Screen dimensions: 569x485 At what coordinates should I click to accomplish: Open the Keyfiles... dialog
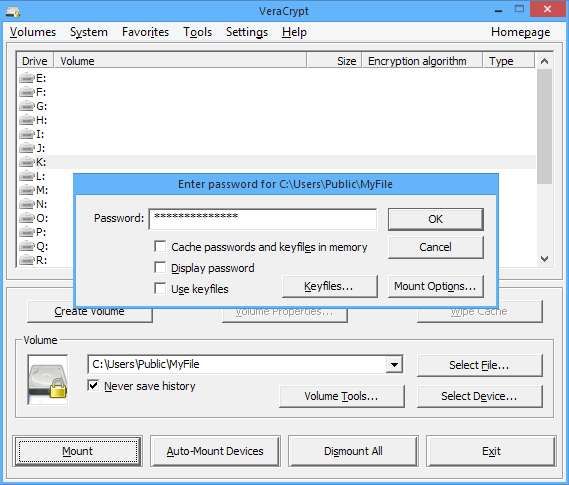pyautogui.click(x=329, y=286)
